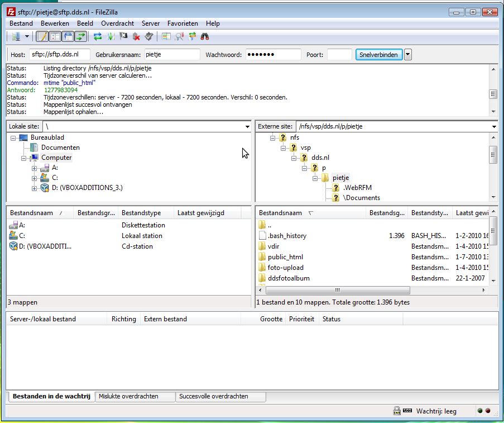Click the foto-upload folder icon

click(x=262, y=268)
